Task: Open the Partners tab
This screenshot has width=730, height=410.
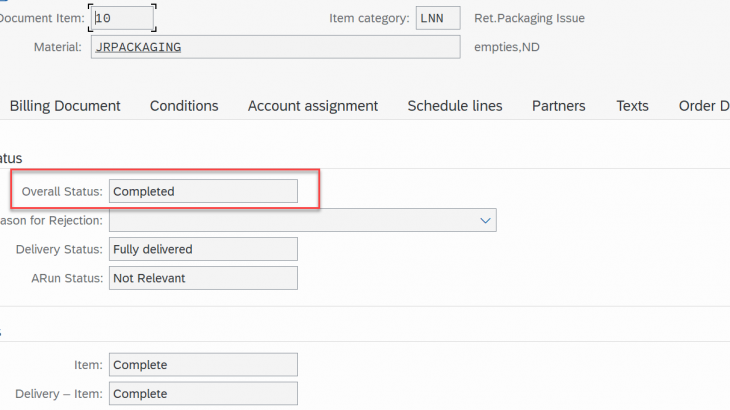Action: pyautogui.click(x=559, y=106)
